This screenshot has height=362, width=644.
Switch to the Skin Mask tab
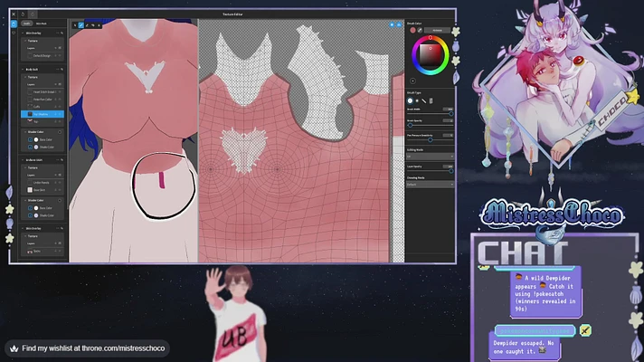click(x=41, y=24)
